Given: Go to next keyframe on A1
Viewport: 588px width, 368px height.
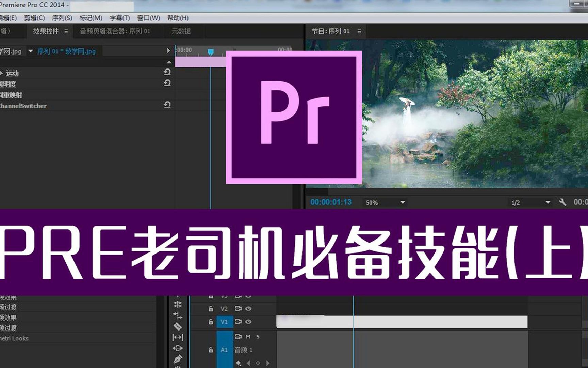Looking at the screenshot, I should click(268, 363).
